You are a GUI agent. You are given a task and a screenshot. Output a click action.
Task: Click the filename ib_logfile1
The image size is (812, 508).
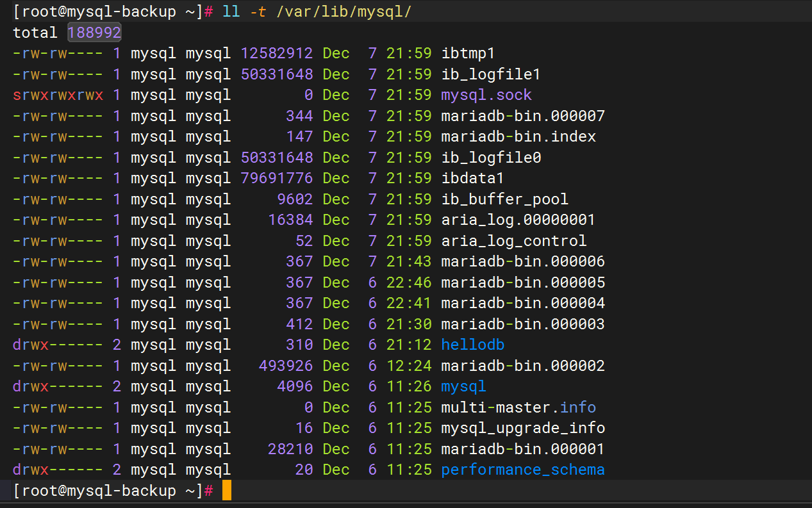coord(491,74)
